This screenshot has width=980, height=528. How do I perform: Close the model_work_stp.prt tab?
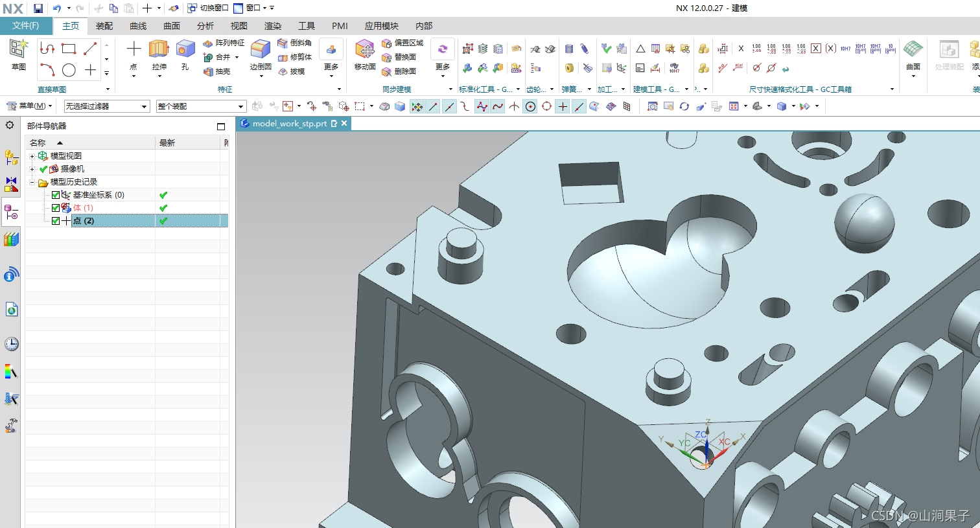click(344, 123)
